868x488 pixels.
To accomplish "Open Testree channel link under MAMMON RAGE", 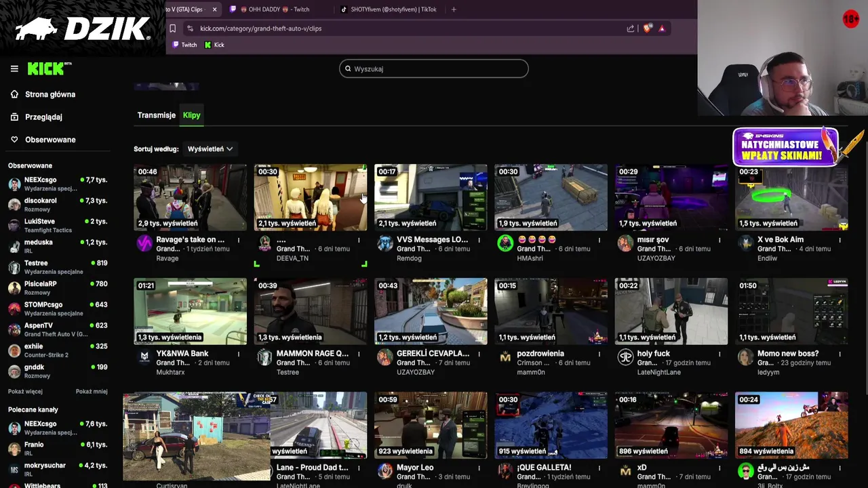I will [x=288, y=372].
